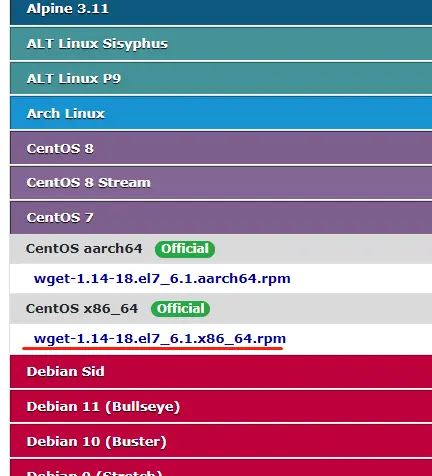Expand the ALT Linux Sisyphus section
Screen dimensions: 432x476
click(x=221, y=44)
